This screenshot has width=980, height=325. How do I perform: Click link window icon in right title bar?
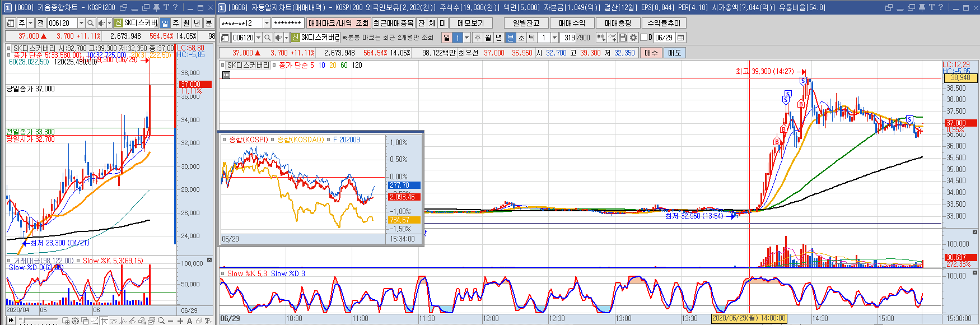click(889, 7)
